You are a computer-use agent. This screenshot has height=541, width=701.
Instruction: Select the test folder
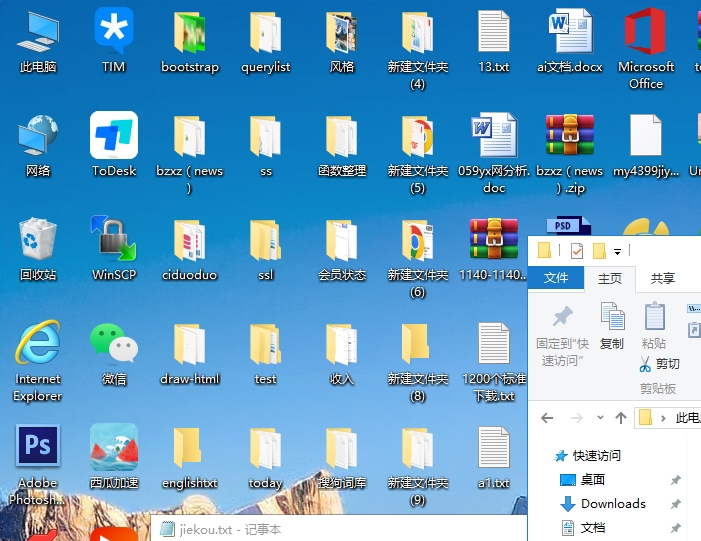(x=266, y=354)
